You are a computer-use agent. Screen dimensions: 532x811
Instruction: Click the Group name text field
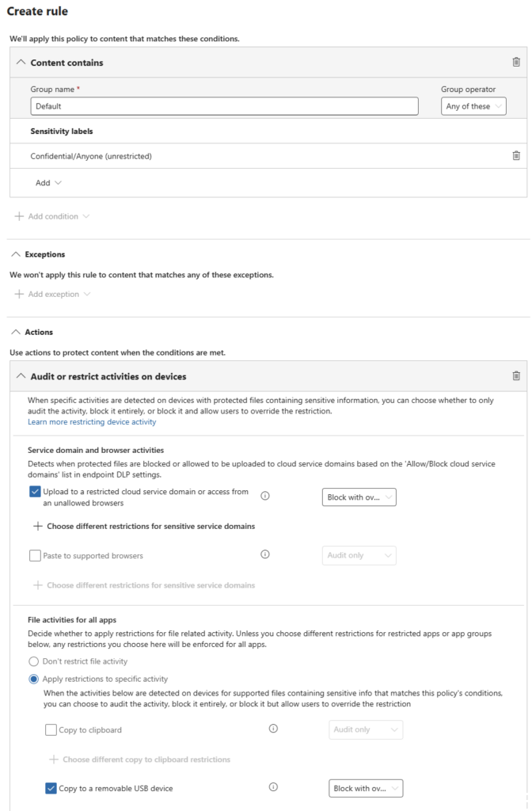tap(224, 106)
